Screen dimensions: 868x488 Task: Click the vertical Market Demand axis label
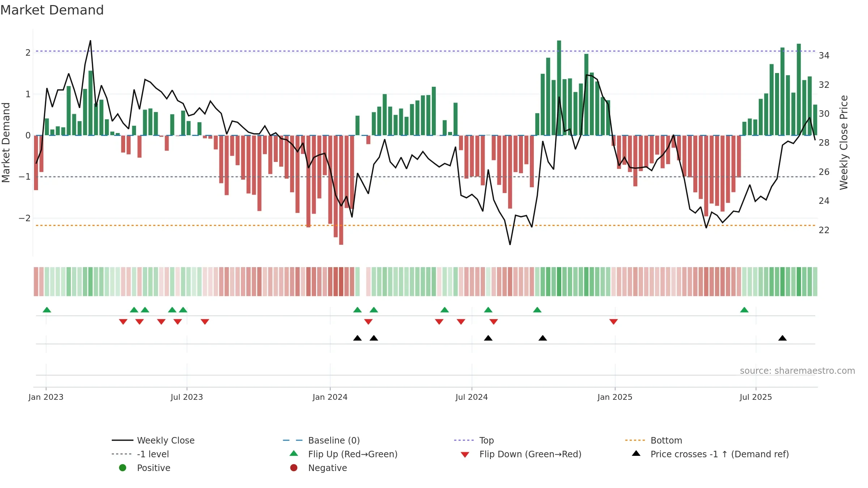6,142
